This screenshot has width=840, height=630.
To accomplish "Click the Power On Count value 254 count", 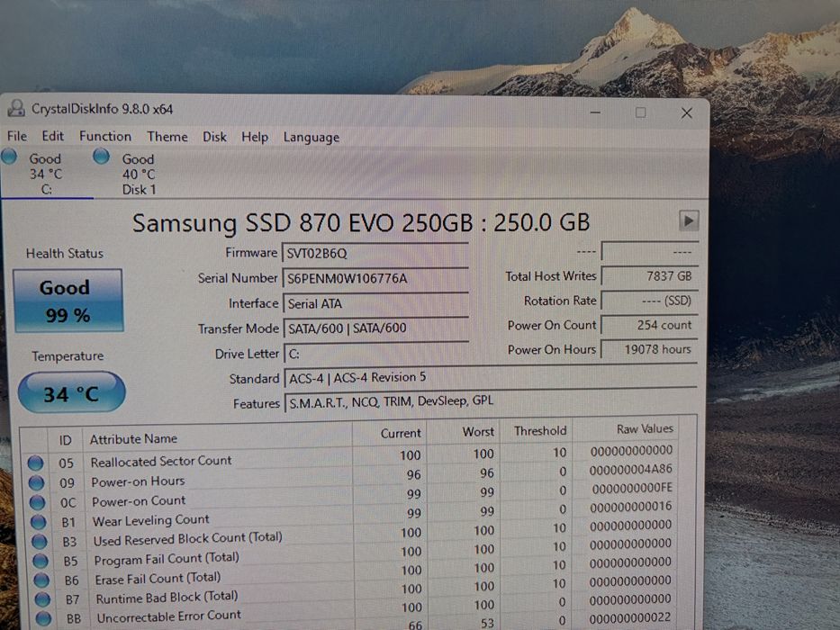I will (x=649, y=325).
